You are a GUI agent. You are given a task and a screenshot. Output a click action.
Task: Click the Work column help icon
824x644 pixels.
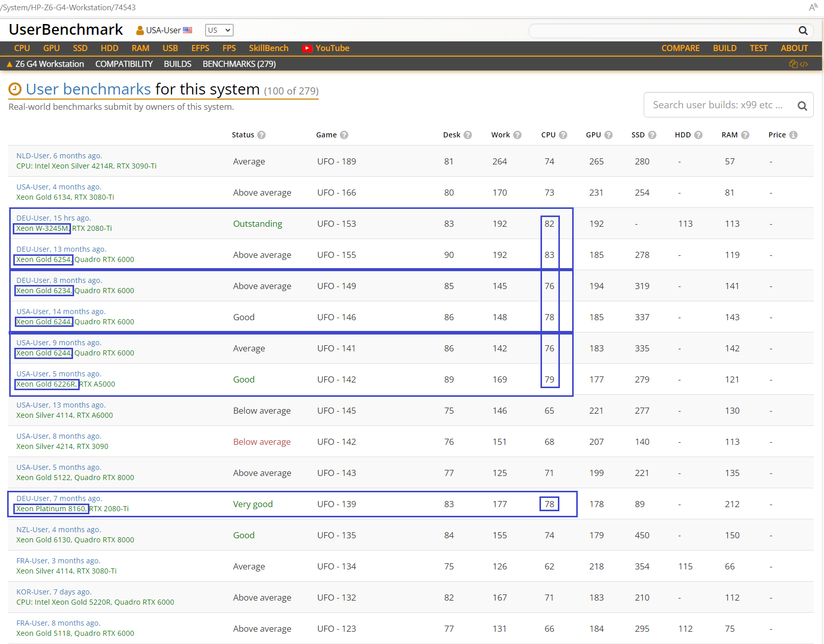click(517, 135)
